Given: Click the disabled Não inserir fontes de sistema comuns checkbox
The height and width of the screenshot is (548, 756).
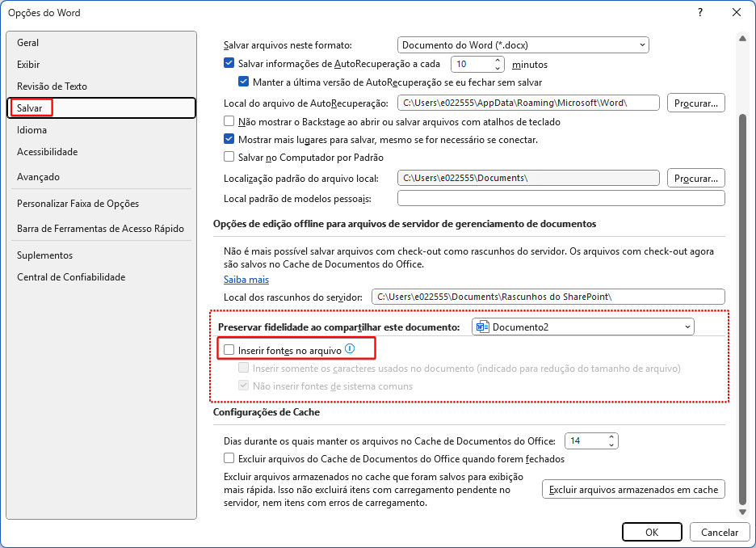Looking at the screenshot, I should [243, 386].
